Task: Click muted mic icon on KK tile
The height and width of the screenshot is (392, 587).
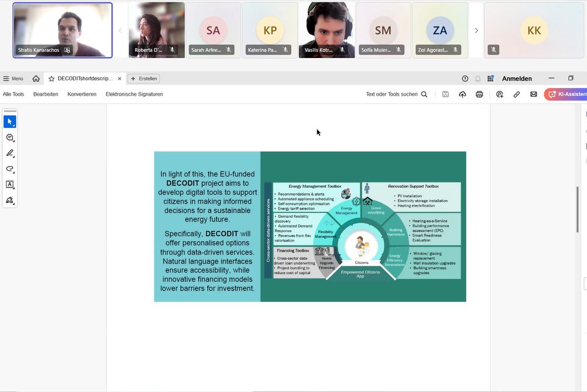Action: 494,50
